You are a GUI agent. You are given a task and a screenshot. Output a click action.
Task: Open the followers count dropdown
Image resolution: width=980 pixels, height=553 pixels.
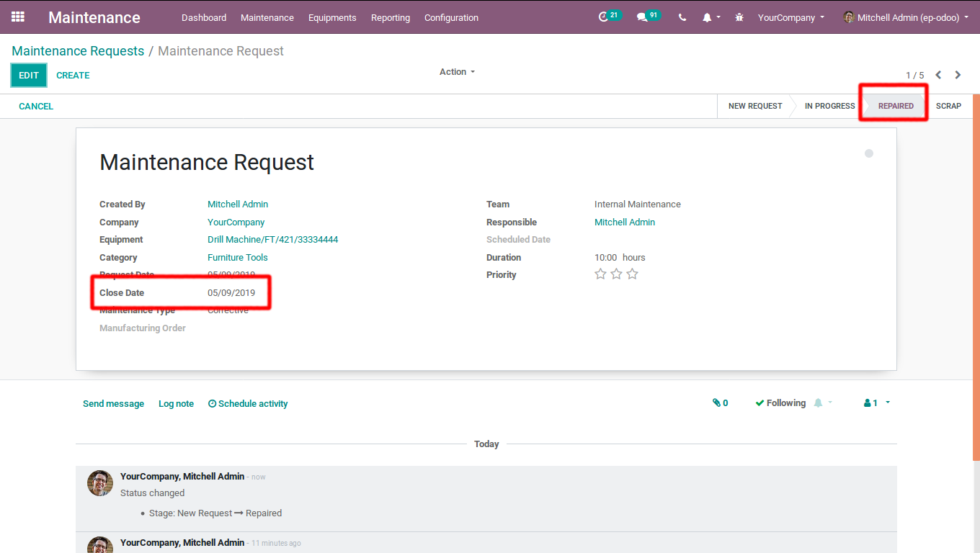(x=877, y=403)
